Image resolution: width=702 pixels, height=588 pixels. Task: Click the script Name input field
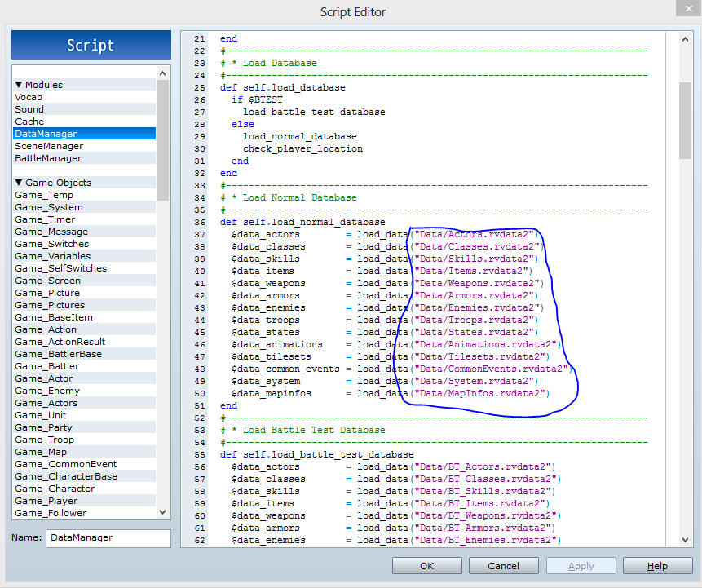(x=108, y=537)
